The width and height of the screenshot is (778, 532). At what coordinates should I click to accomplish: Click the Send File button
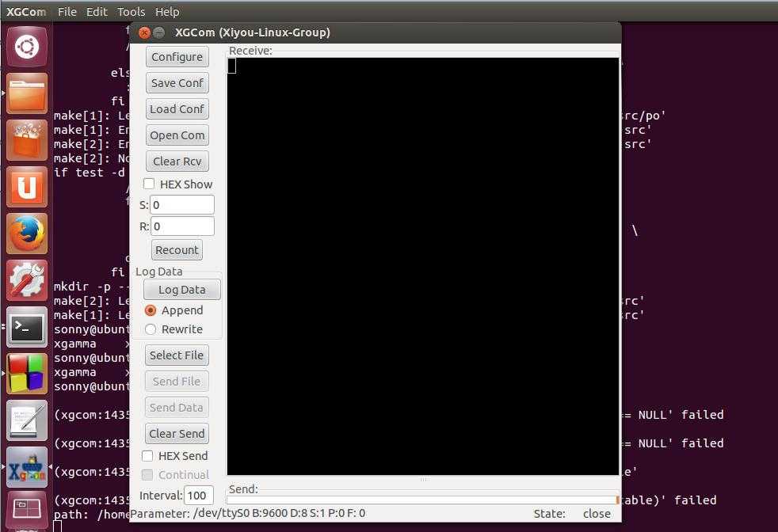[x=177, y=382]
